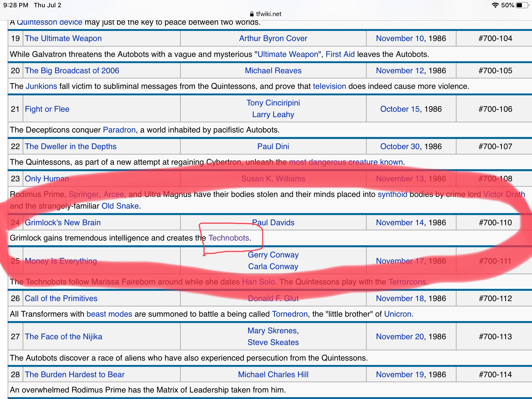This screenshot has height=399, width=532.
Task: Follow the Tornedron link
Action: (x=290, y=314)
